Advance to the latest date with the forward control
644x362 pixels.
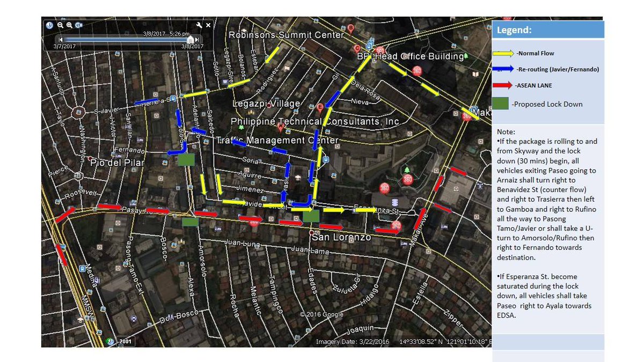click(197, 40)
